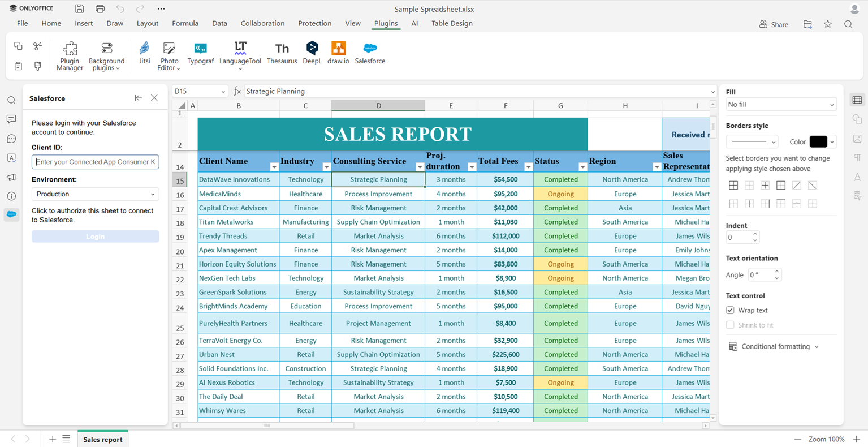The image size is (868, 447).
Task: Open cell settings tab in right sidebar
Action: tap(857, 100)
